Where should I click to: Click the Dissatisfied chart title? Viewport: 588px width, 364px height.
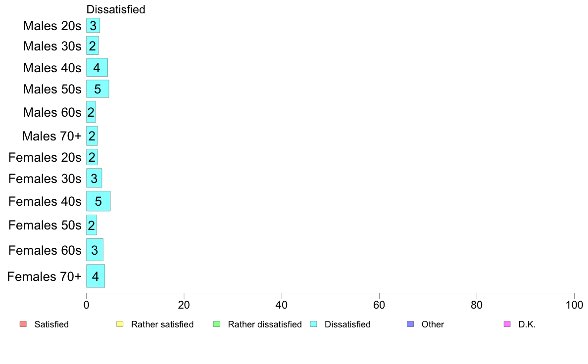(115, 9)
